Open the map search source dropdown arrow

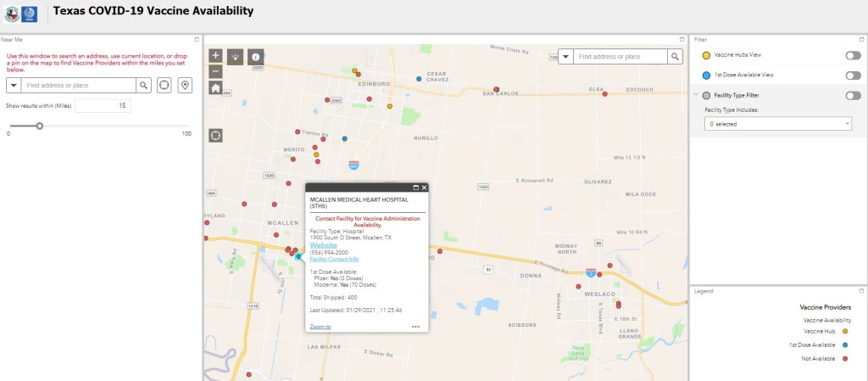pyautogui.click(x=565, y=57)
